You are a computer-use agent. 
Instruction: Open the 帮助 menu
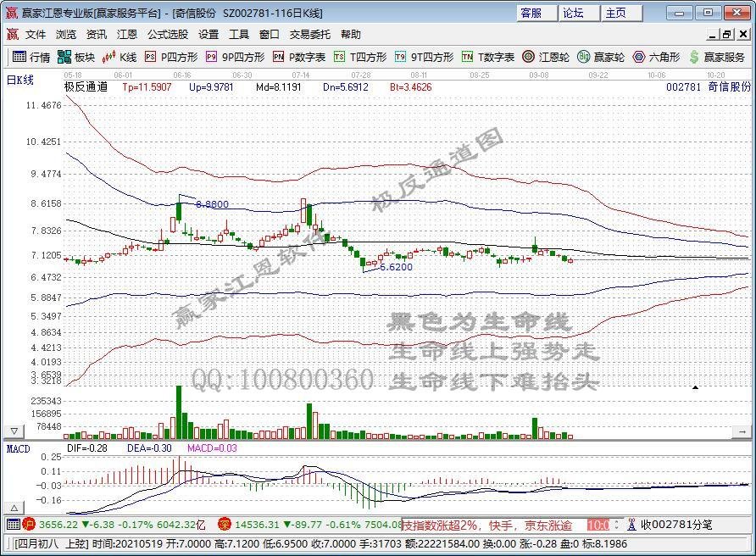coord(351,34)
